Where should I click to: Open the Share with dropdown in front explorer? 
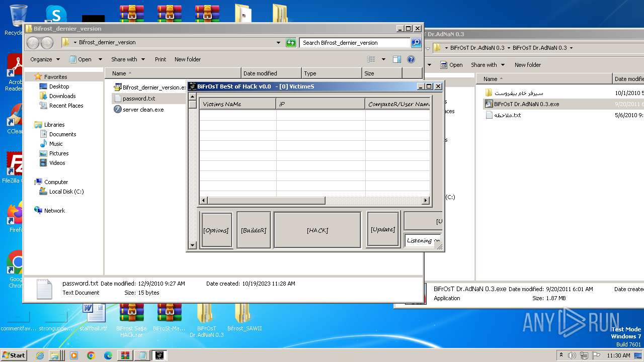pos(128,59)
